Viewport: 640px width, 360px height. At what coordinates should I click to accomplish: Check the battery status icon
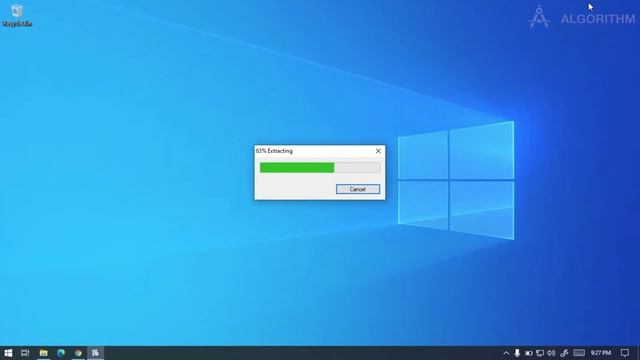pyautogui.click(x=529, y=353)
